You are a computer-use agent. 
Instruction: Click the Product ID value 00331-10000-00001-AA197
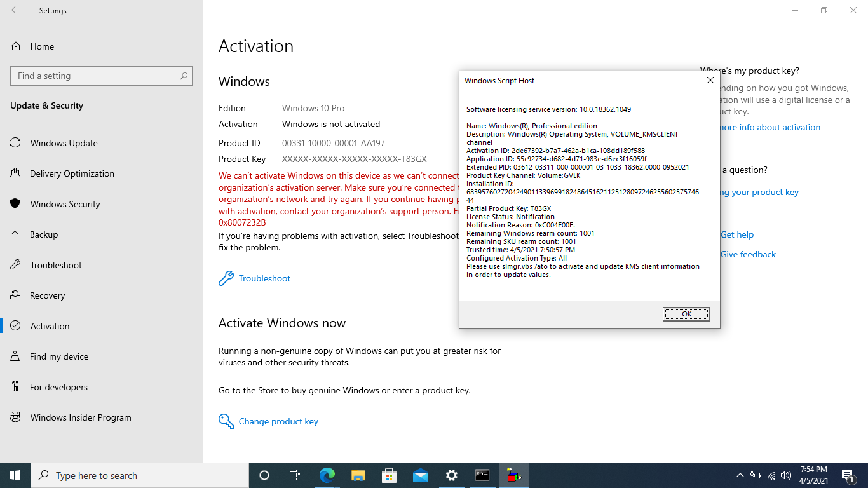(x=334, y=143)
